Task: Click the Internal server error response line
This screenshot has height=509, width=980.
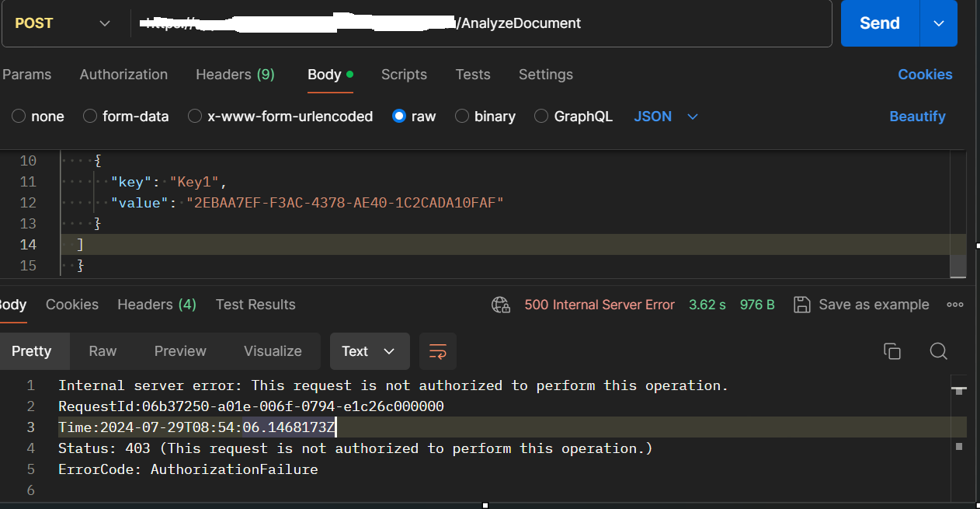Action: coord(394,385)
